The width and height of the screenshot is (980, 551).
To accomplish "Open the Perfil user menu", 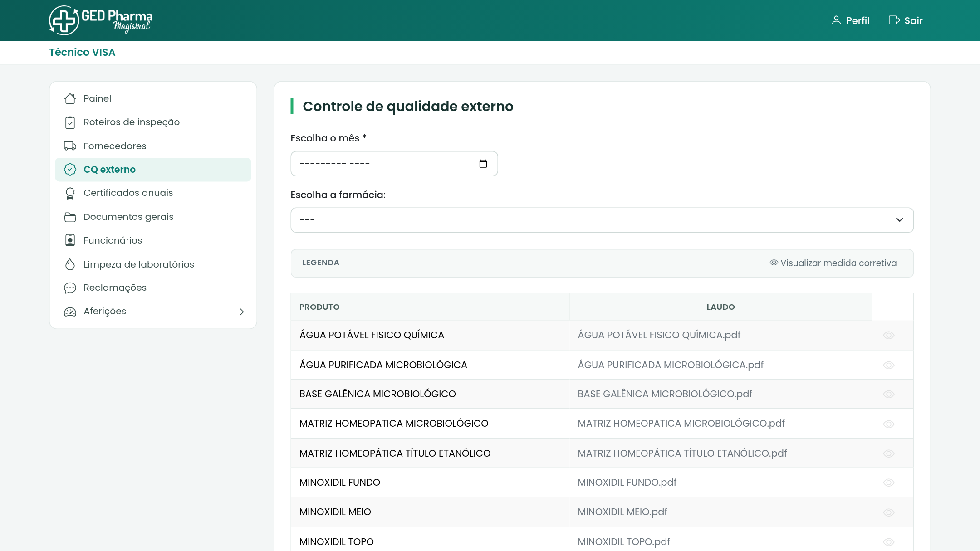I will [x=850, y=20].
